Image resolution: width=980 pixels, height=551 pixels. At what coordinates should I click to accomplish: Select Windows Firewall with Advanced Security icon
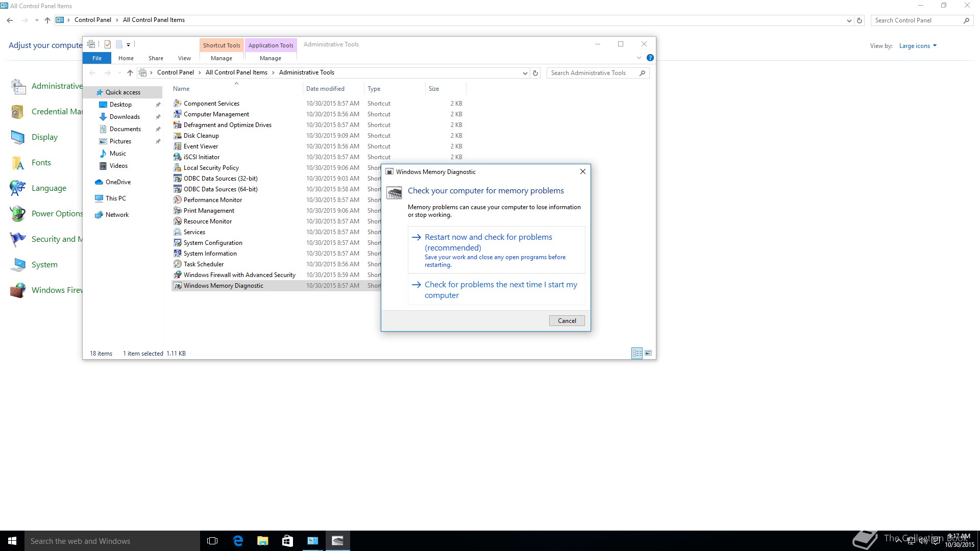pyautogui.click(x=177, y=274)
